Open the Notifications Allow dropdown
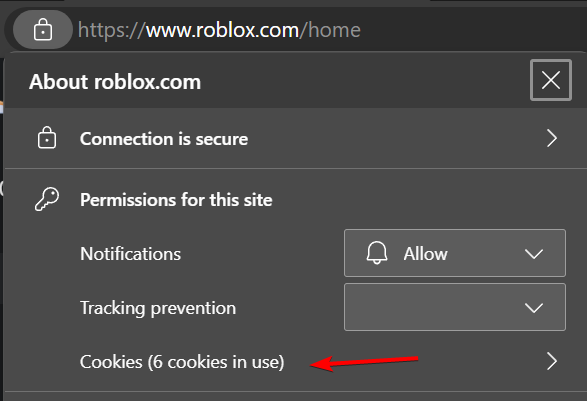587x401 pixels. click(x=455, y=253)
